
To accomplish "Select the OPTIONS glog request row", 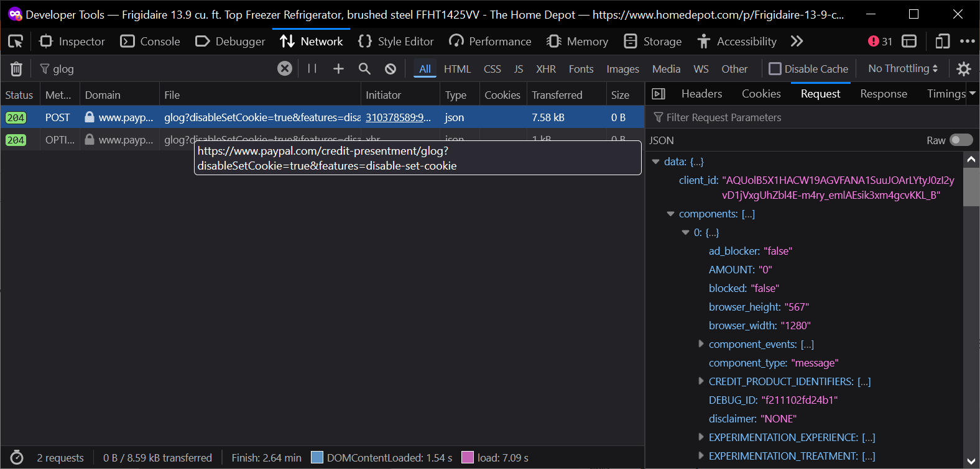I will (x=322, y=140).
